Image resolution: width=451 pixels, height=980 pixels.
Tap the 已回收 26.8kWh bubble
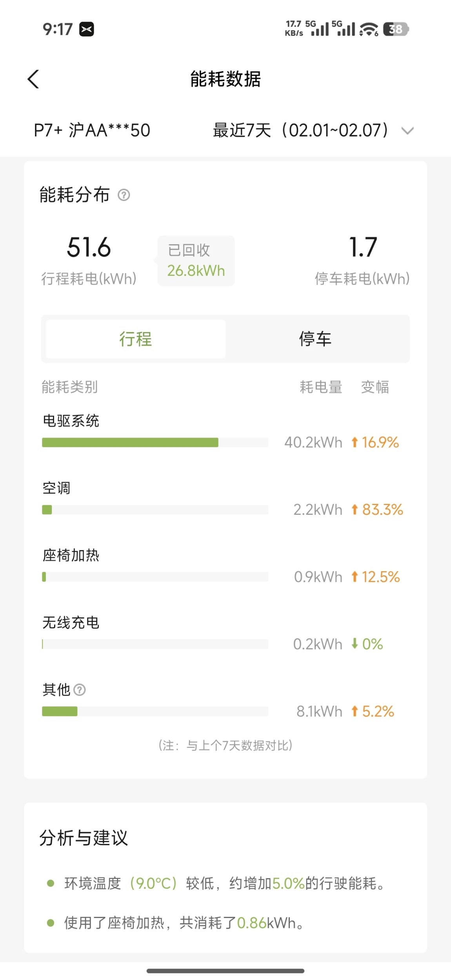coord(196,261)
